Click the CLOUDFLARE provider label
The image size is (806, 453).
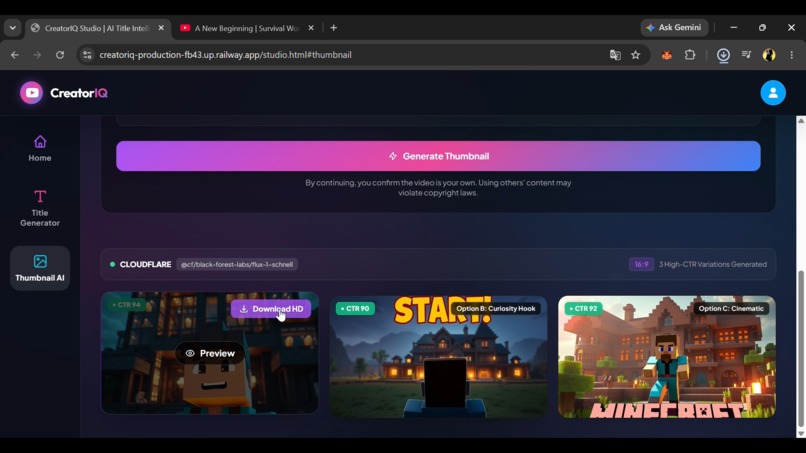pos(145,264)
